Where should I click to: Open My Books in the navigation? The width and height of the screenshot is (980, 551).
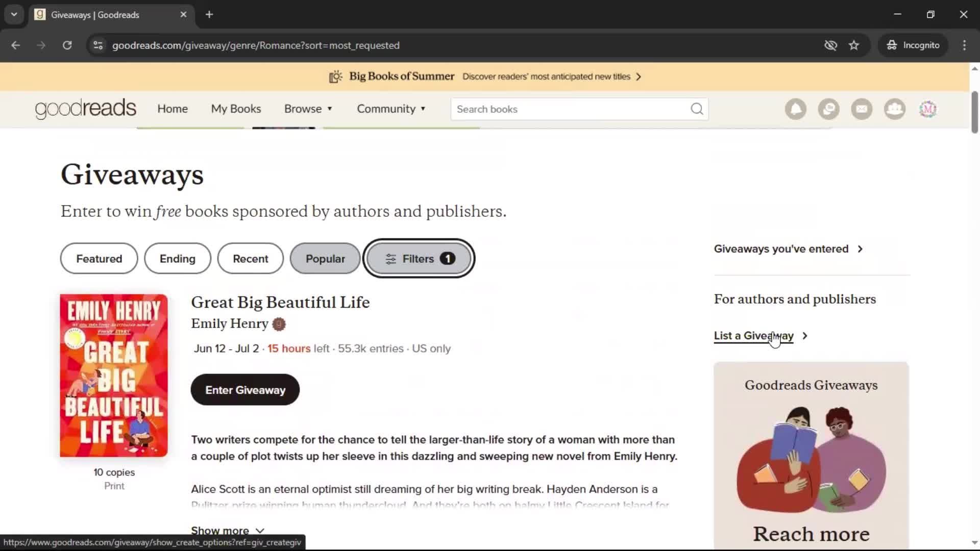click(x=236, y=109)
